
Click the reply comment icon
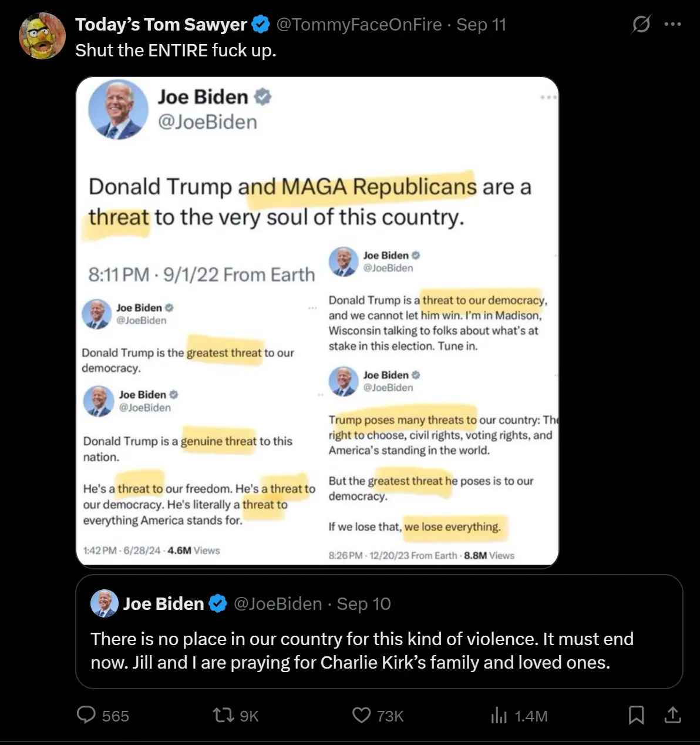click(86, 715)
